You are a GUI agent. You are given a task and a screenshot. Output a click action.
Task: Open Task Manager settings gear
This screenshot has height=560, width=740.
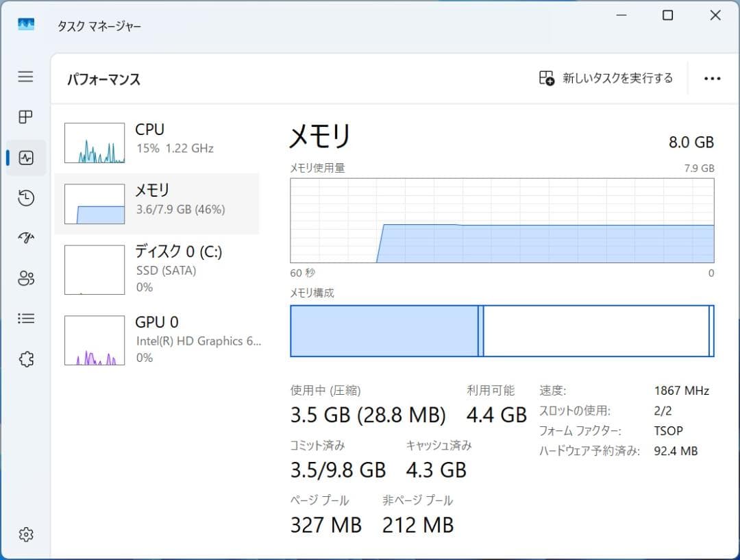click(x=25, y=535)
